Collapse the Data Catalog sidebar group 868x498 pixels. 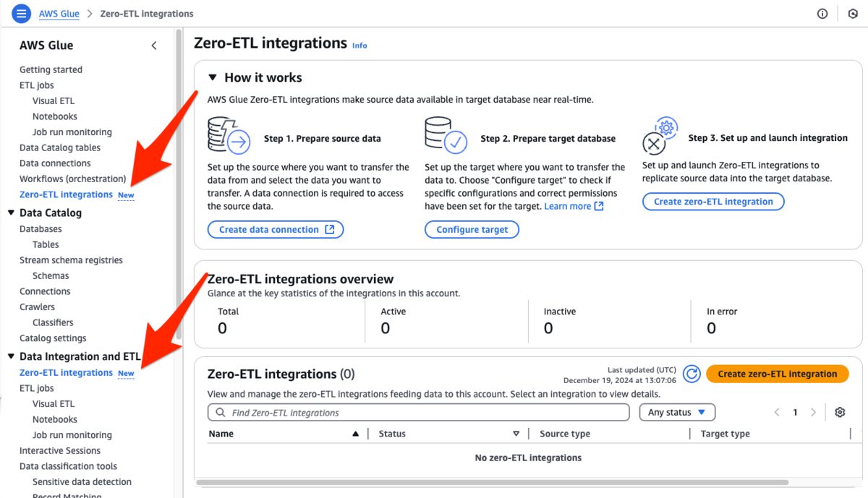pos(11,213)
